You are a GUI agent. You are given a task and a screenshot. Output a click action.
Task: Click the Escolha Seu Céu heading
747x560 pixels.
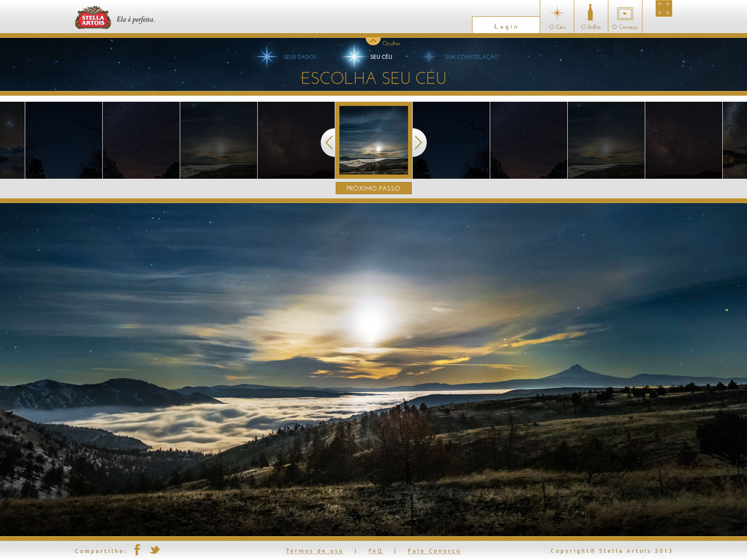point(373,78)
